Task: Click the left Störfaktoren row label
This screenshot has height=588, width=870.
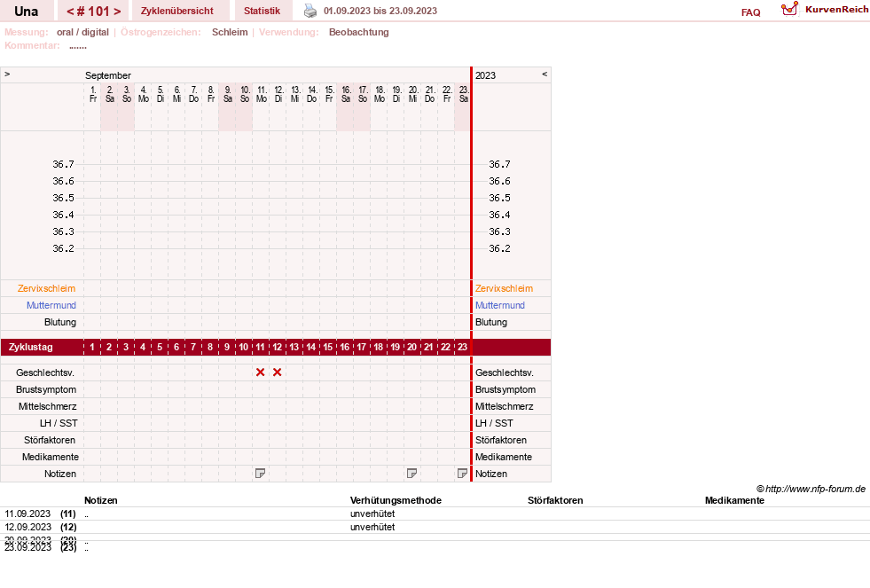Action: (x=50, y=440)
